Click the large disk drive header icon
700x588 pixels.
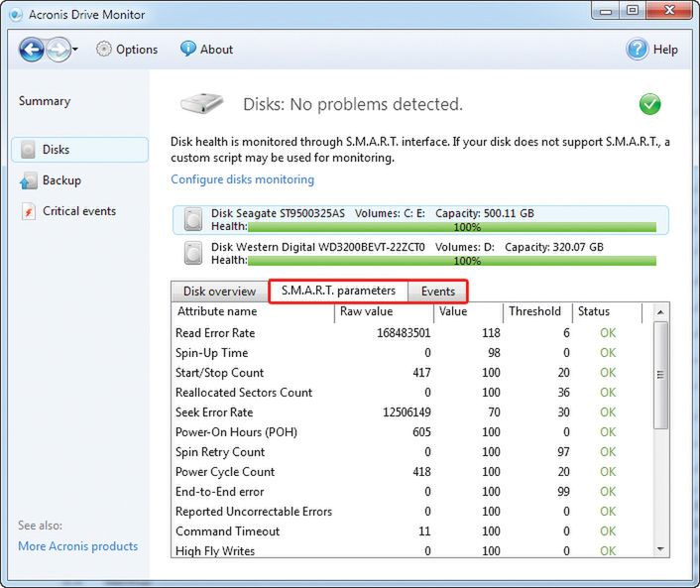click(201, 103)
